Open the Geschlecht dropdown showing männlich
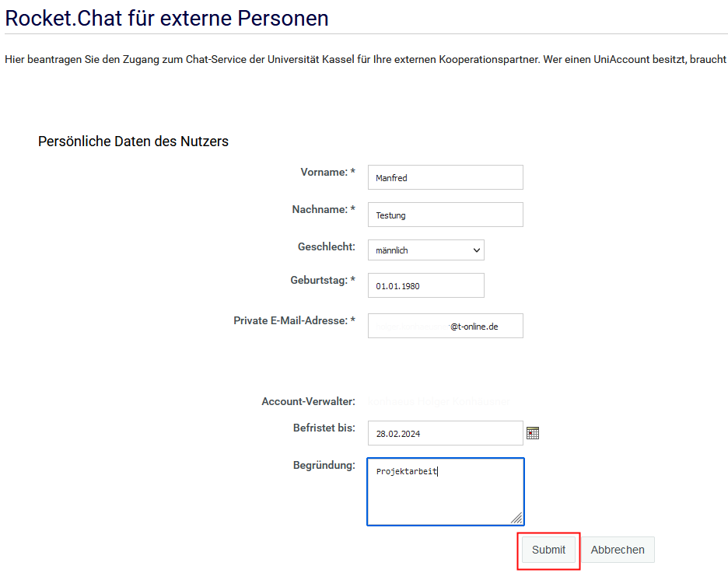This screenshot has height=587, width=728. [426, 250]
